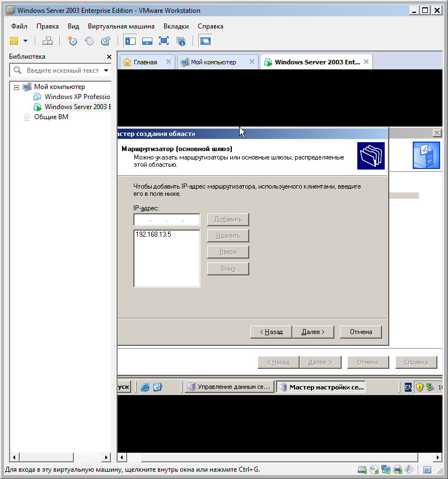448x479 pixels.
Task: Click the Revert to snapshot toolbar icon
Action: 89,41
